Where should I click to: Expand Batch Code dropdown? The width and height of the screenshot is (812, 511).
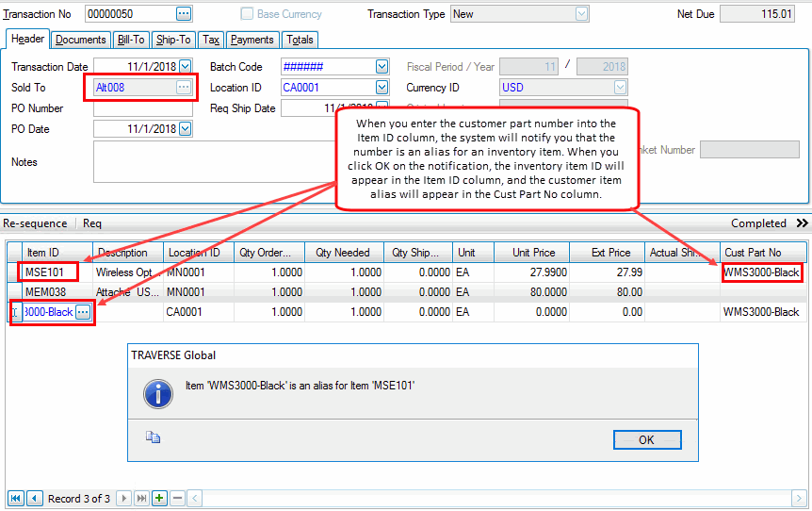(382, 67)
